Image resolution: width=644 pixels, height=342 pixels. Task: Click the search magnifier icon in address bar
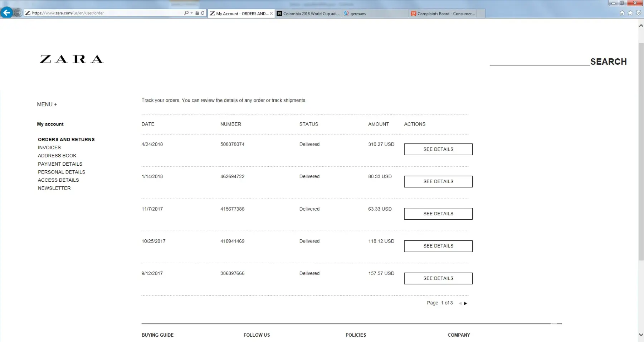click(x=186, y=13)
